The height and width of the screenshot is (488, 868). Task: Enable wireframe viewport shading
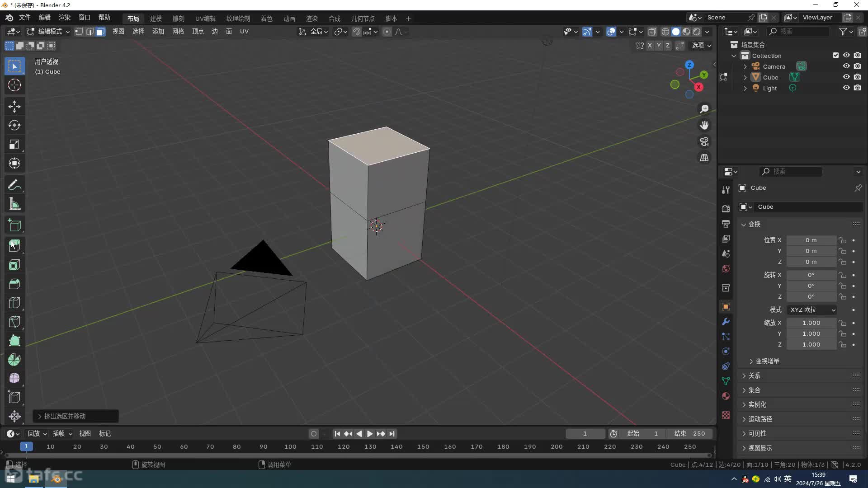coord(665,32)
